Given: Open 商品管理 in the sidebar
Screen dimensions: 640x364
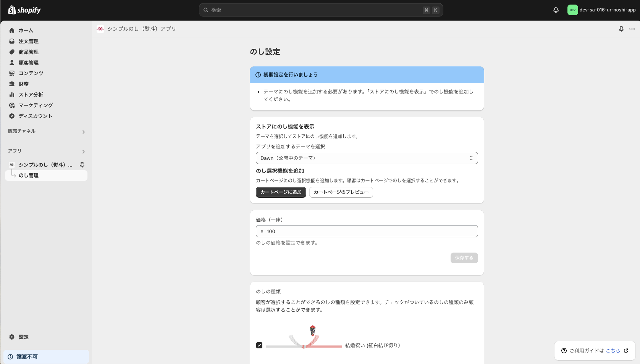Looking at the screenshot, I should (x=28, y=52).
